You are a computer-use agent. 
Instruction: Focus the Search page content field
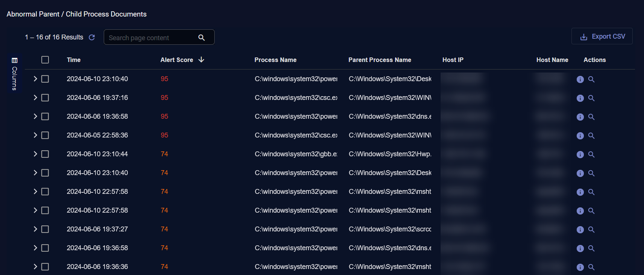point(150,38)
